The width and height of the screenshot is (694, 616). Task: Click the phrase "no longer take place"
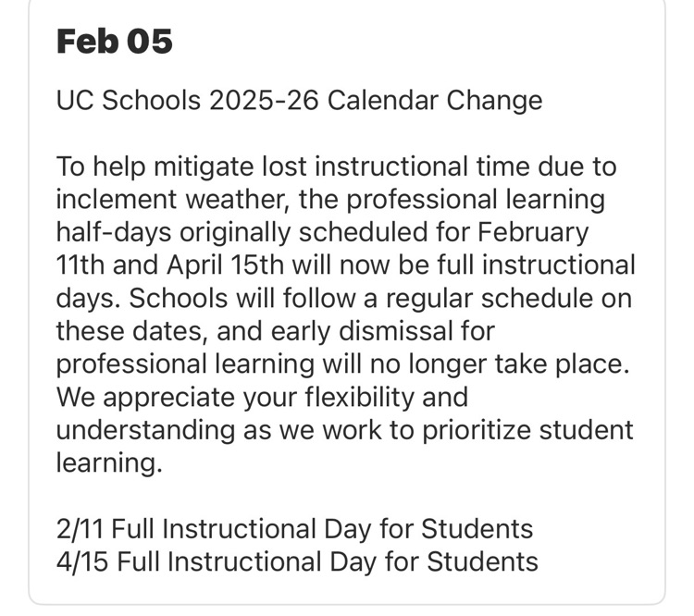pos(491,364)
